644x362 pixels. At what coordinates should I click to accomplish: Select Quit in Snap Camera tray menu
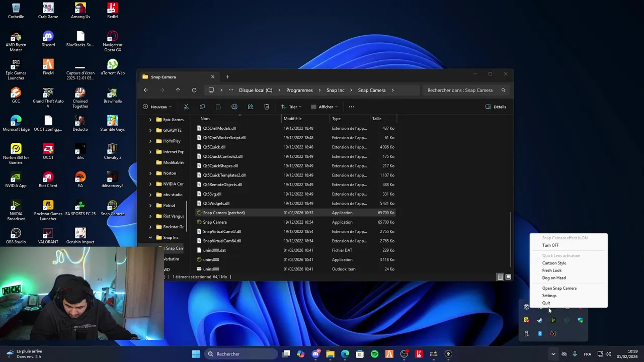click(546, 303)
